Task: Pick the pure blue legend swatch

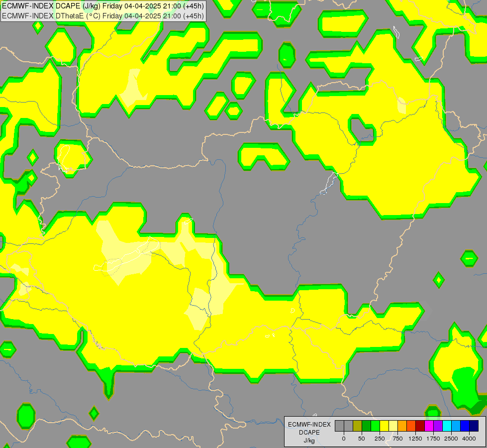Action: (x=465, y=426)
